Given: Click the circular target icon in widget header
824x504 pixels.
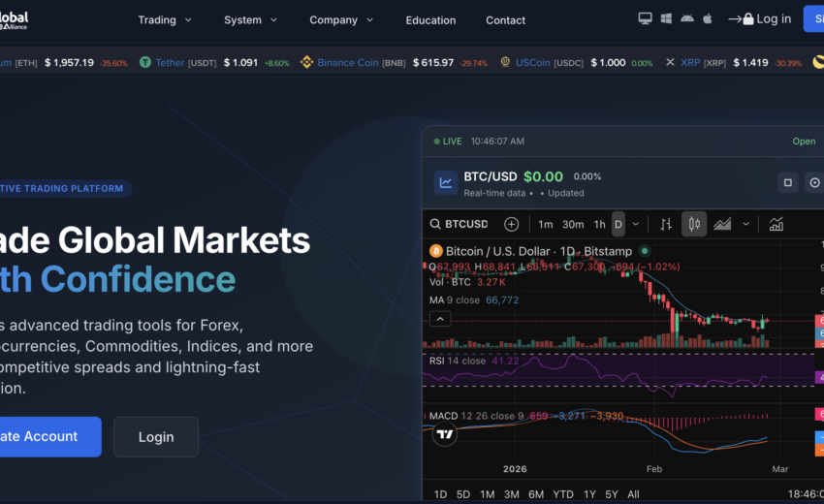Looking at the screenshot, I should pyautogui.click(x=814, y=183).
